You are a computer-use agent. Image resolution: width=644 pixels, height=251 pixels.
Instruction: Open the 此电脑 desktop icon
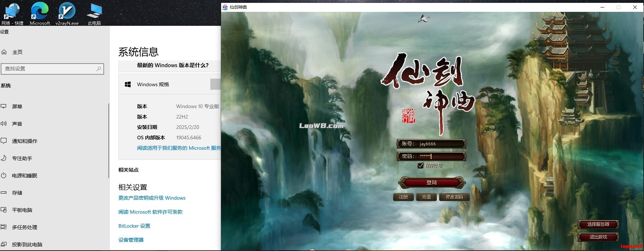click(x=94, y=13)
